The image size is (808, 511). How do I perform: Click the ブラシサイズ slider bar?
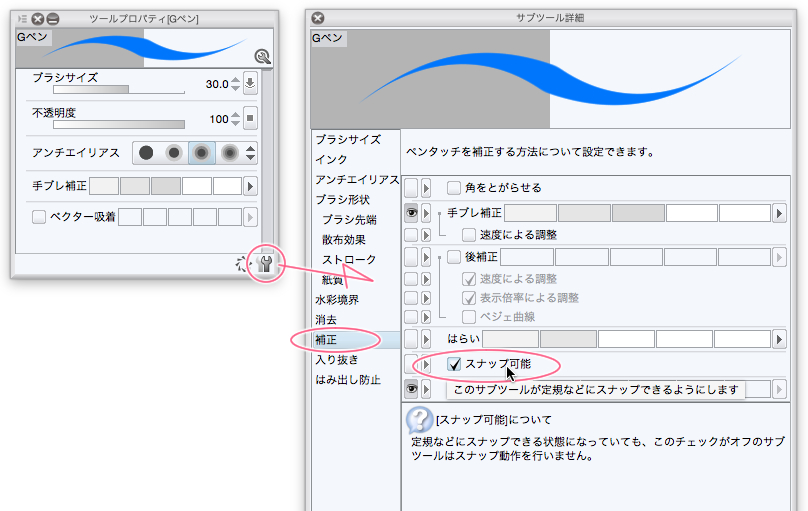click(x=119, y=90)
